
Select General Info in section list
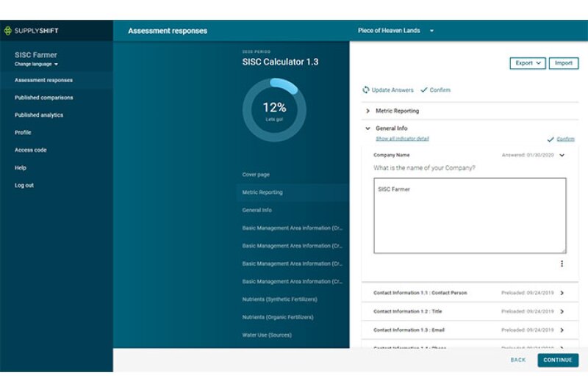[257, 210]
